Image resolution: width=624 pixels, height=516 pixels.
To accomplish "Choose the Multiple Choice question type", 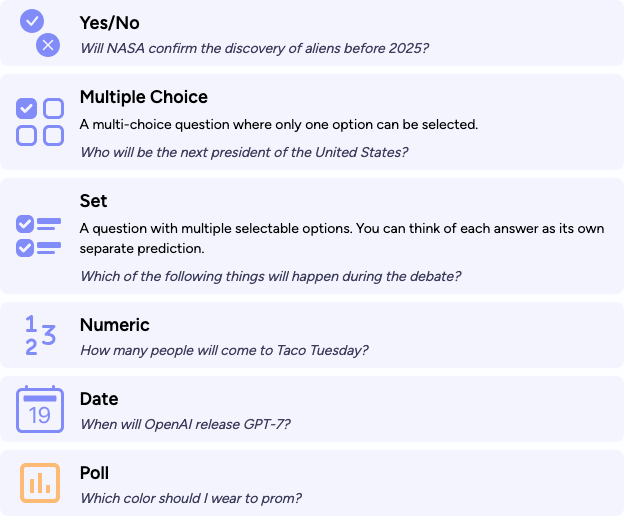I will point(144,97).
